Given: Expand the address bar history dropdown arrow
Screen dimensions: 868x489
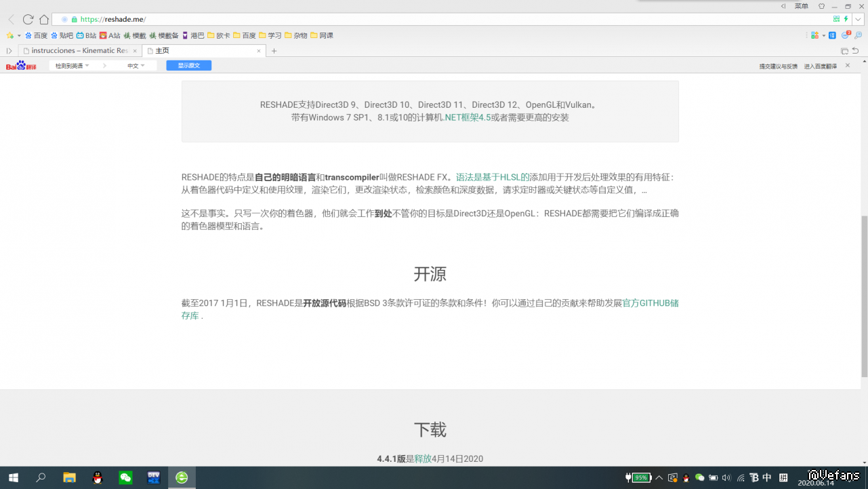Looking at the screenshot, I should pyautogui.click(x=858, y=19).
